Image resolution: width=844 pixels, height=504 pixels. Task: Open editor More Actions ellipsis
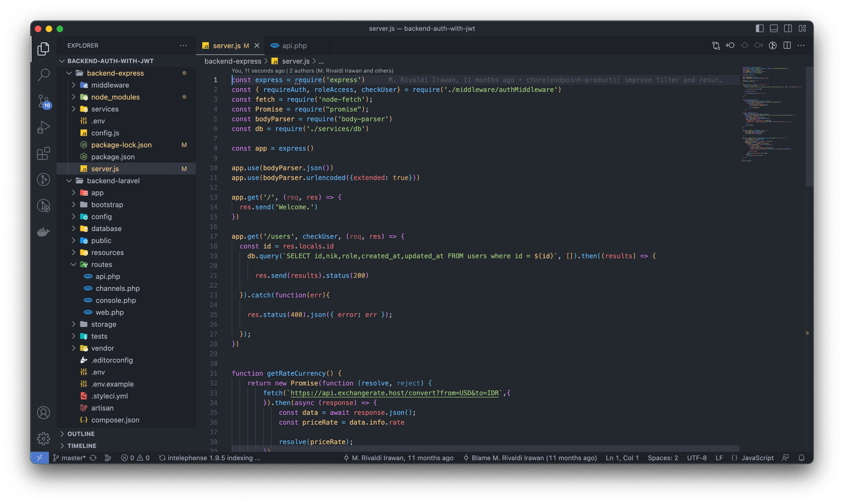click(801, 45)
